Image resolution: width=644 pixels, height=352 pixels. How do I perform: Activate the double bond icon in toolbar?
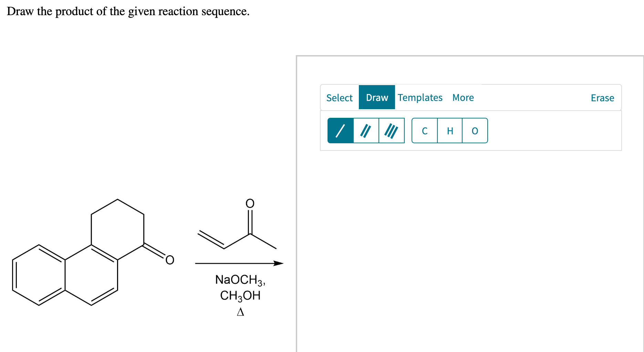point(366,130)
